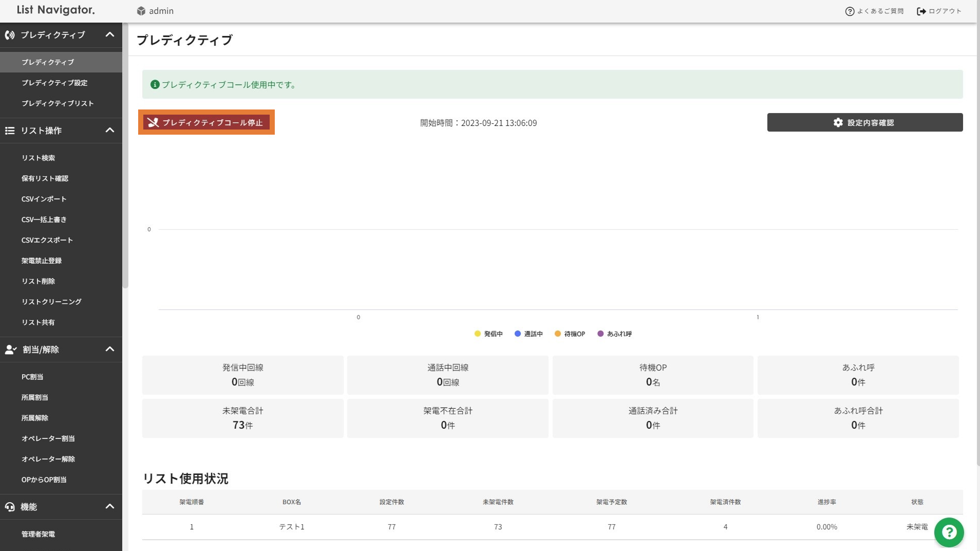Collapse the 割当/解除 section chevron
Image resolution: width=980 pixels, height=551 pixels.
click(x=109, y=349)
